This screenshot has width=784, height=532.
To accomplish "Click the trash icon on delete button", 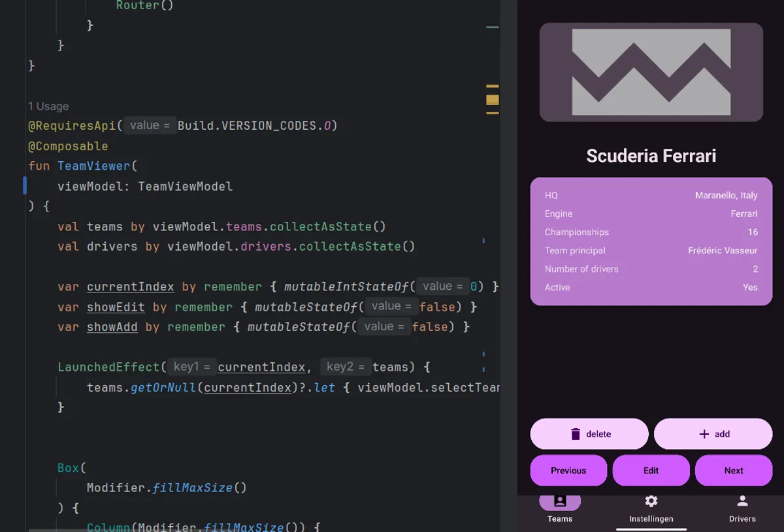I will coord(576,434).
